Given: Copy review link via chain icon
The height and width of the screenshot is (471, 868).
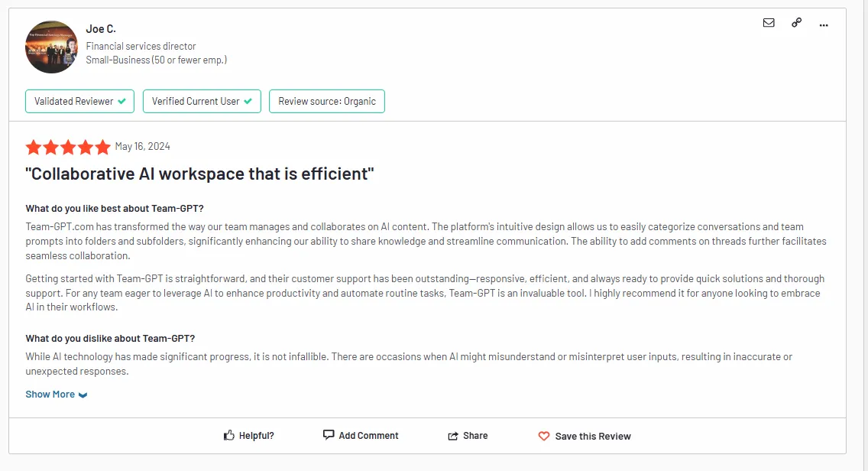Looking at the screenshot, I should coord(796,23).
